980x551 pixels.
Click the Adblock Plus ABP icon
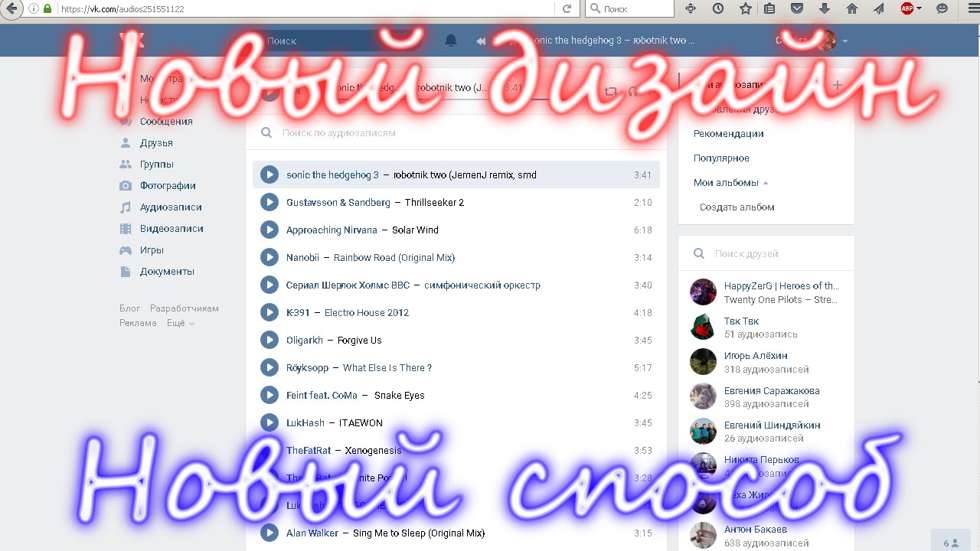pyautogui.click(x=907, y=8)
